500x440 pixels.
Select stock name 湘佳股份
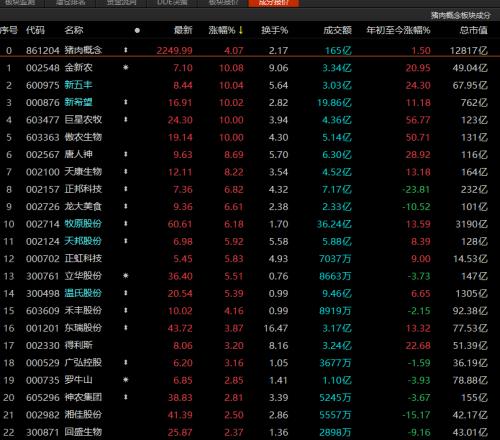coord(83,414)
